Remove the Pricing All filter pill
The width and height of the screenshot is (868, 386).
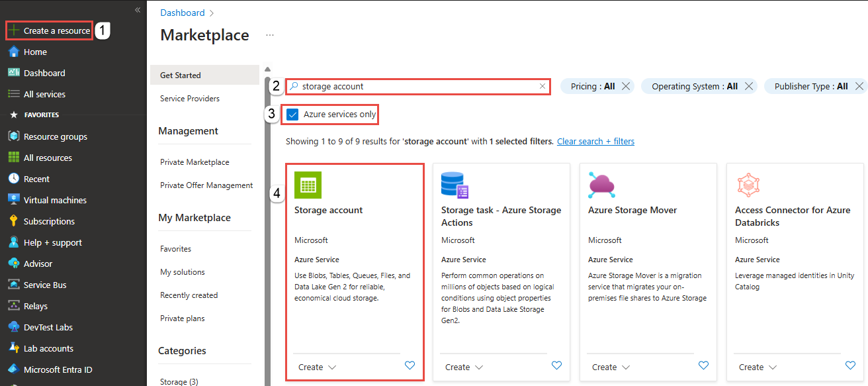[625, 85]
